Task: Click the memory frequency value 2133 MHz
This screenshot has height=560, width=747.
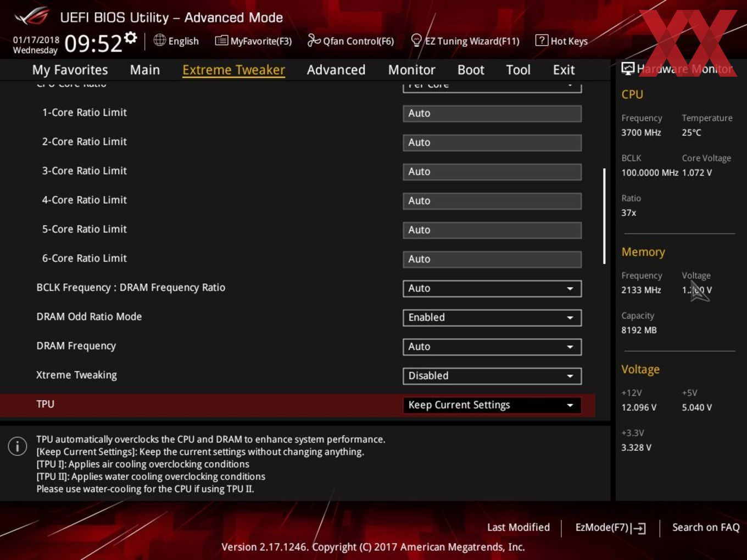Action: tap(641, 290)
